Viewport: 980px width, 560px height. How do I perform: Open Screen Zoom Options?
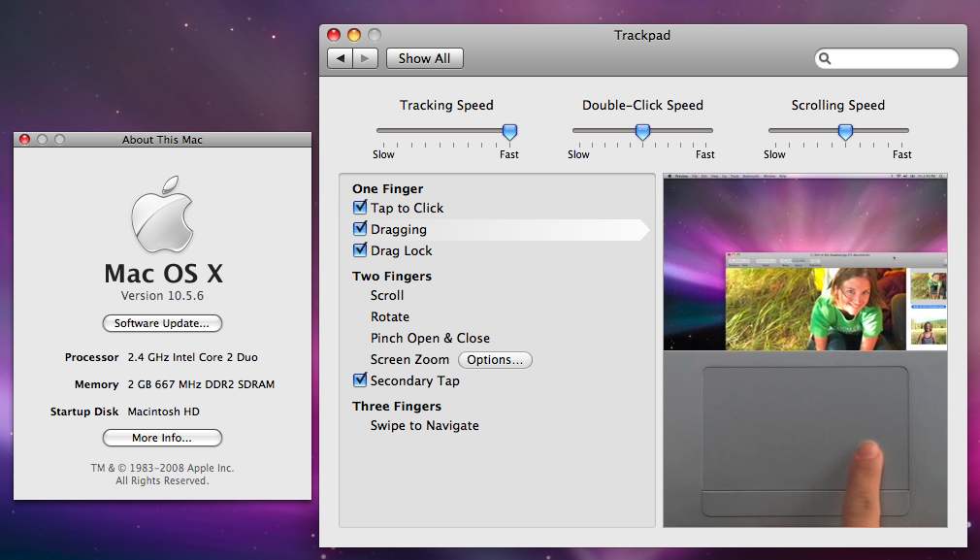click(495, 360)
